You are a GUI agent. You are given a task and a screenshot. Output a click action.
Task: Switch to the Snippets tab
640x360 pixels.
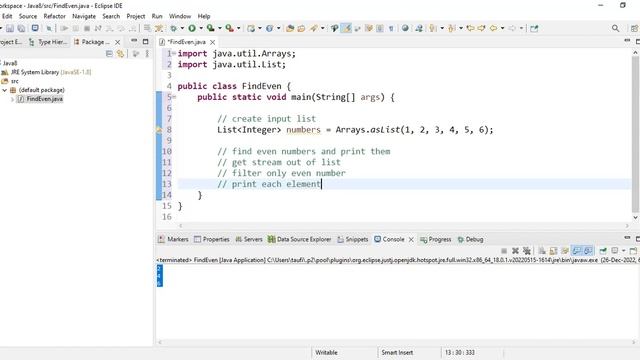(x=353, y=239)
